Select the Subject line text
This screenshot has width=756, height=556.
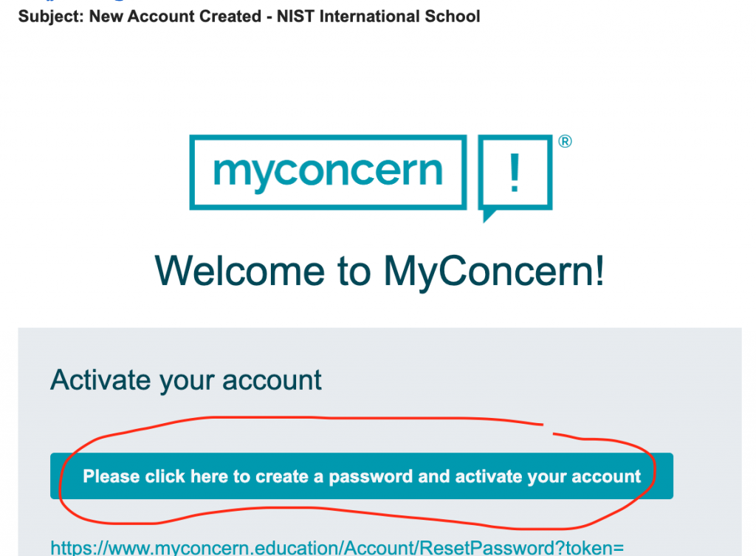point(251,16)
